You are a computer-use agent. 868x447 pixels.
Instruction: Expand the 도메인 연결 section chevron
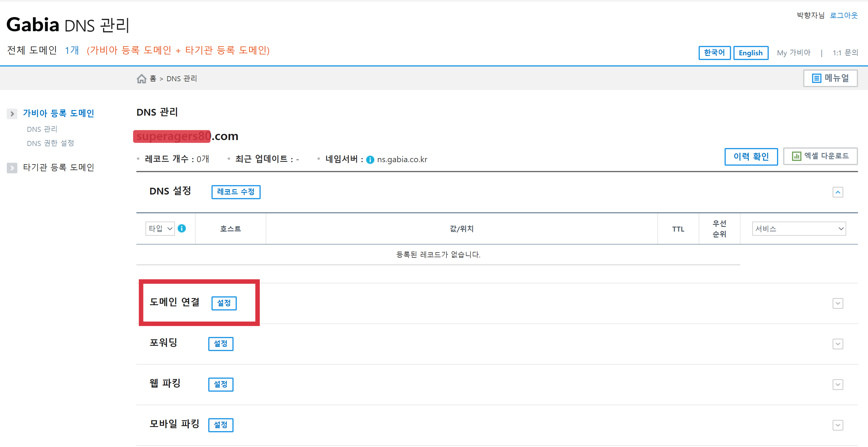(838, 303)
